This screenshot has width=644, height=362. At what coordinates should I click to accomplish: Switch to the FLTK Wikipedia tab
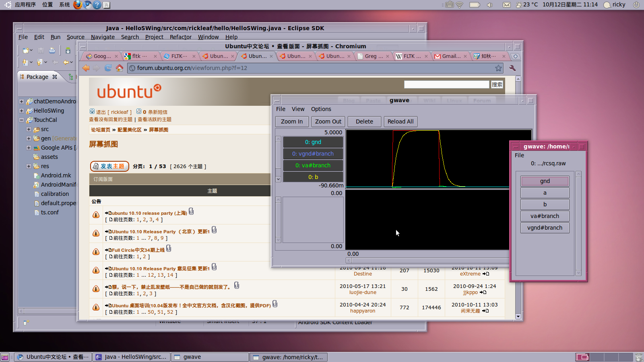[411, 56]
